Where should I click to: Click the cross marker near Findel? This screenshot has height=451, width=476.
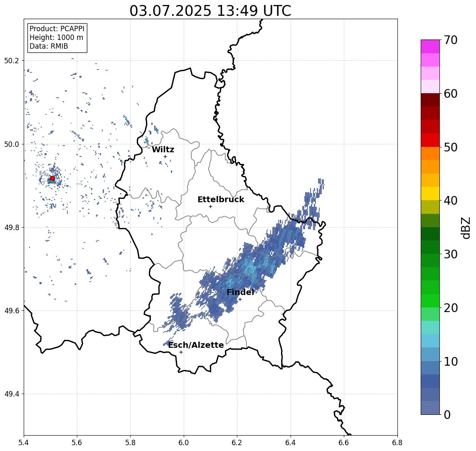tap(240, 300)
